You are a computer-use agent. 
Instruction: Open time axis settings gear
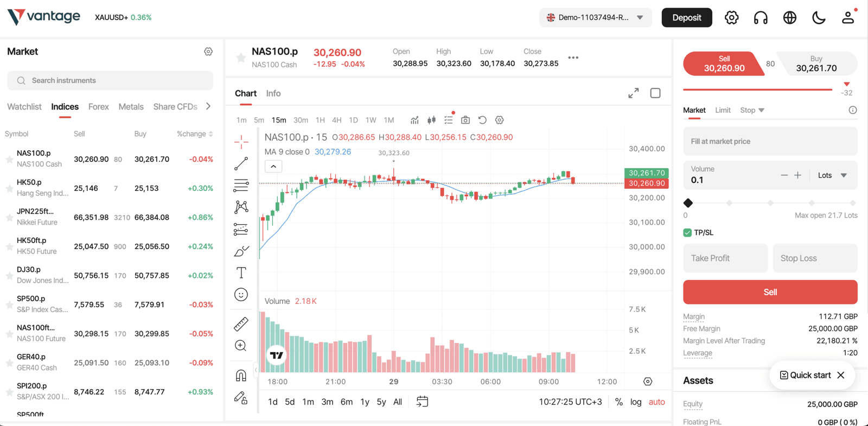[x=648, y=382]
